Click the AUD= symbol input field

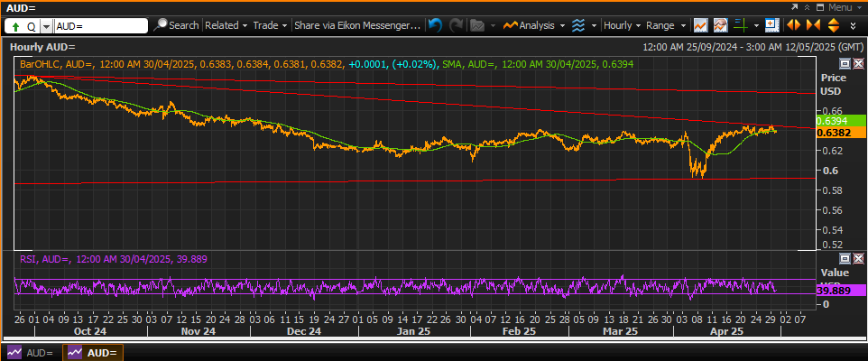click(x=101, y=26)
